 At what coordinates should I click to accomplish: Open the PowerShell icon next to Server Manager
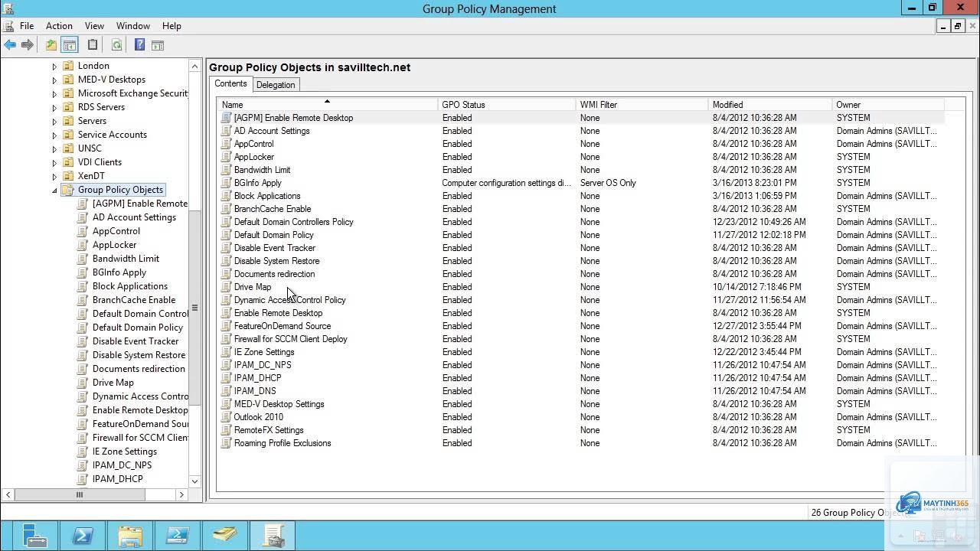point(82,536)
